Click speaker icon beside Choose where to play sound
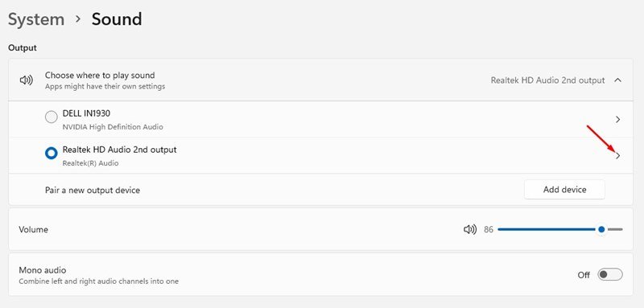This screenshot has width=644, height=308. click(27, 80)
